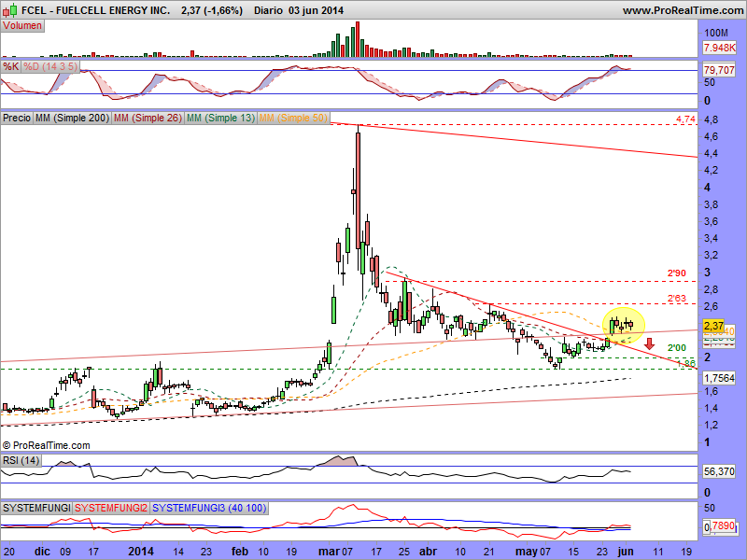Click the 2'63 resistance level label
747x560 pixels.
pyautogui.click(x=676, y=299)
